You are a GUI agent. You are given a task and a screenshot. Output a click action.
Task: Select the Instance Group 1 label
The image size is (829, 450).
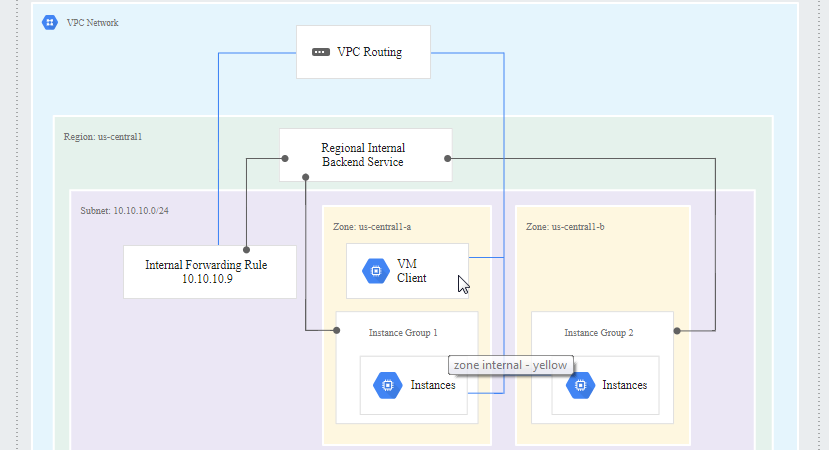coord(403,333)
